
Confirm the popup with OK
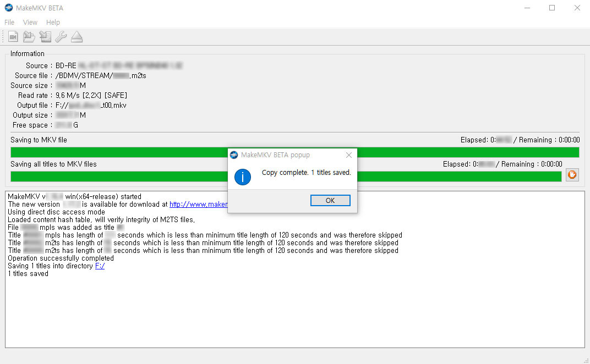pos(330,201)
